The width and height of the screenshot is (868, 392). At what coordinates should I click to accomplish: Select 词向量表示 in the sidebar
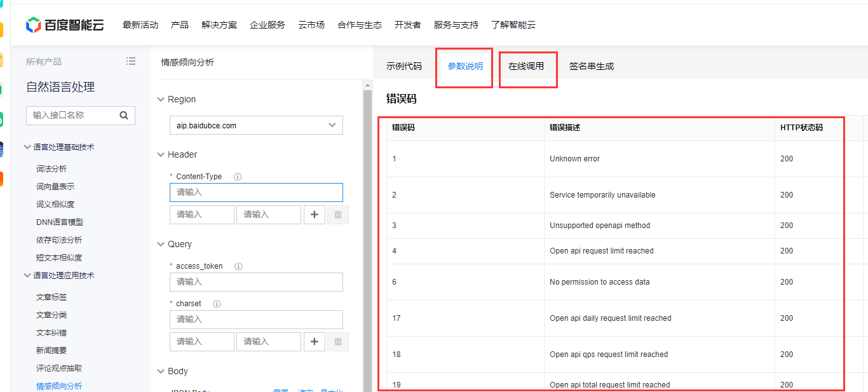[55, 187]
